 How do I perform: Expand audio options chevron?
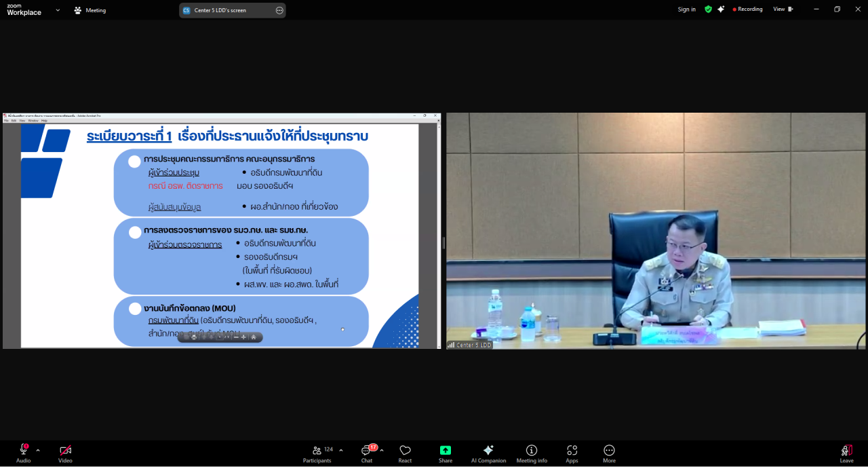38,450
